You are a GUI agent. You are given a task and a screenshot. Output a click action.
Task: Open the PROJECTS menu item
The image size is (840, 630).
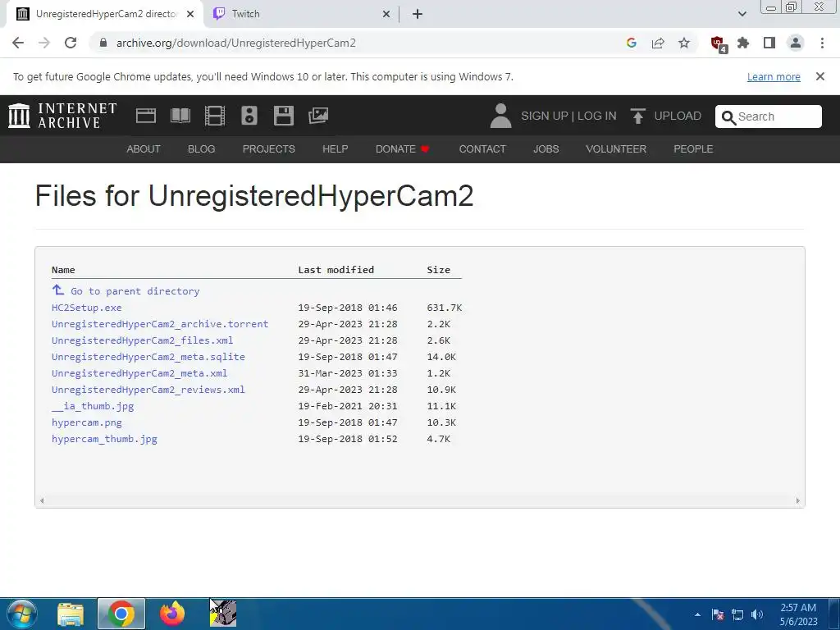[268, 149]
